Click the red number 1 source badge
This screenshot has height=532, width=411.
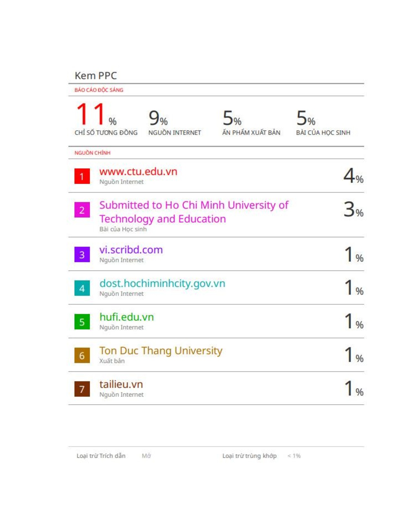tap(82, 176)
